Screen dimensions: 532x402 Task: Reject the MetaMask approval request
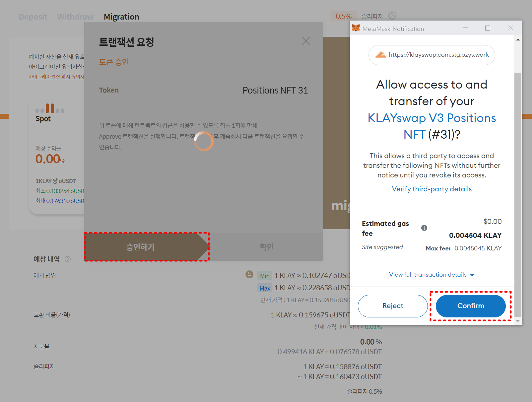tap(393, 306)
